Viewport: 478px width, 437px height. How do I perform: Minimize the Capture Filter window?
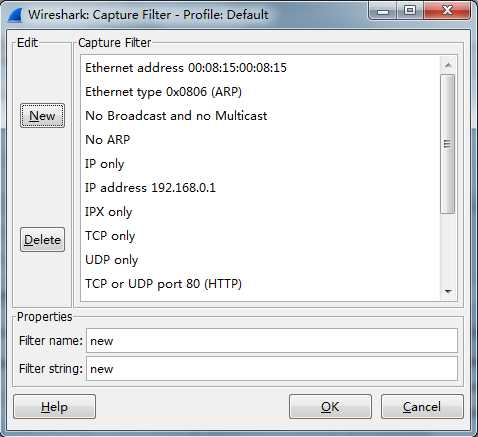383,11
